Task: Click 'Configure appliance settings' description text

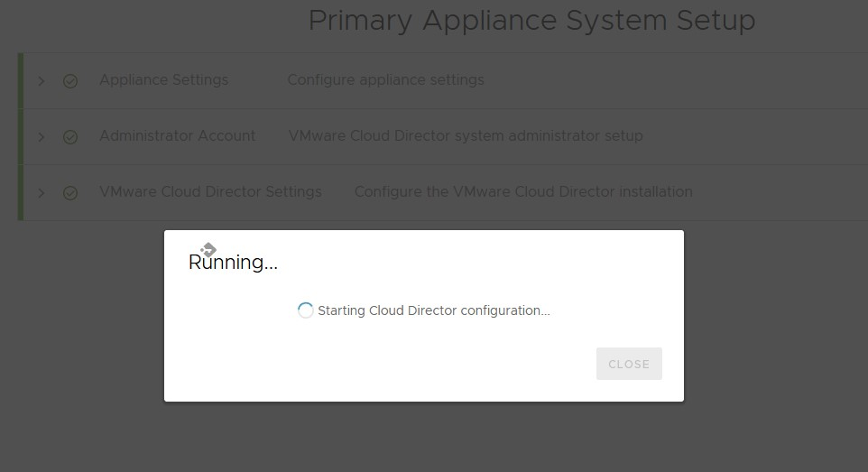Action: [x=386, y=79]
